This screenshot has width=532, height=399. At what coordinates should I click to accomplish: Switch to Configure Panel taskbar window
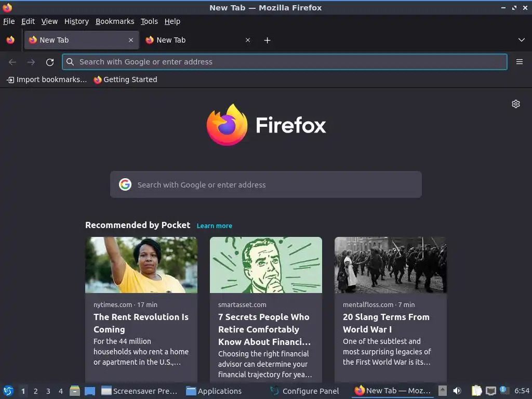[304, 391]
